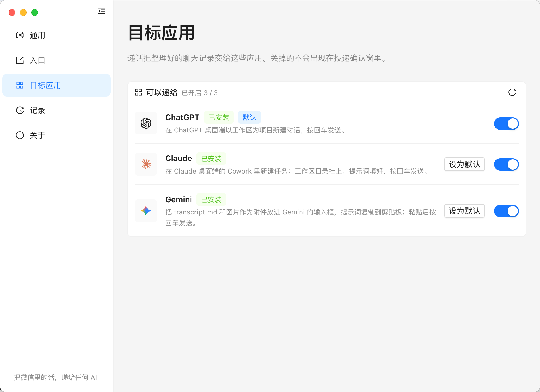Disable the ChatGPT target toggle
This screenshot has height=392, width=540.
point(506,124)
